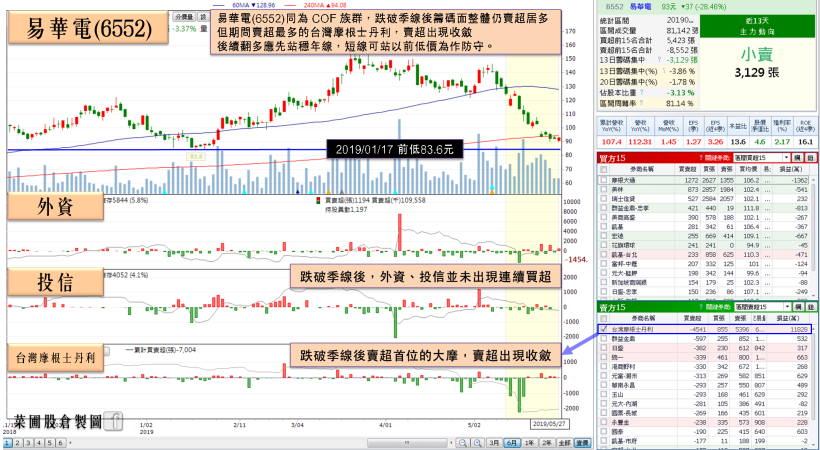Click the arrow right of the chart scrollbar

tap(451, 443)
